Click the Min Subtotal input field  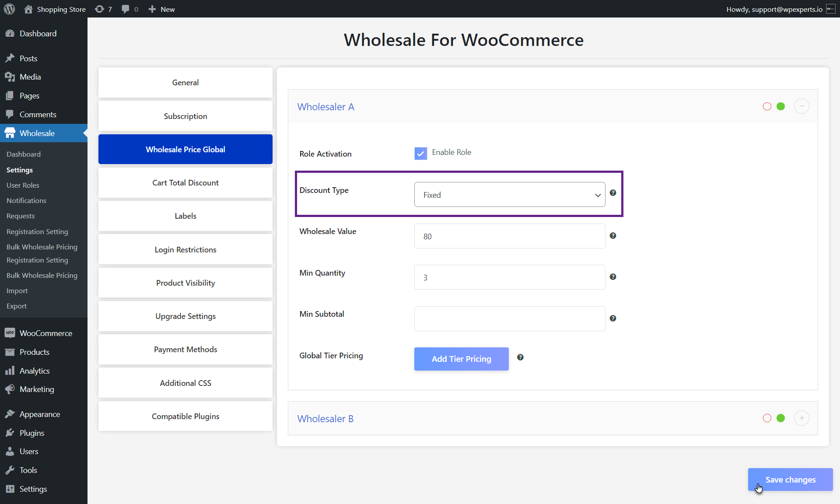(x=510, y=319)
